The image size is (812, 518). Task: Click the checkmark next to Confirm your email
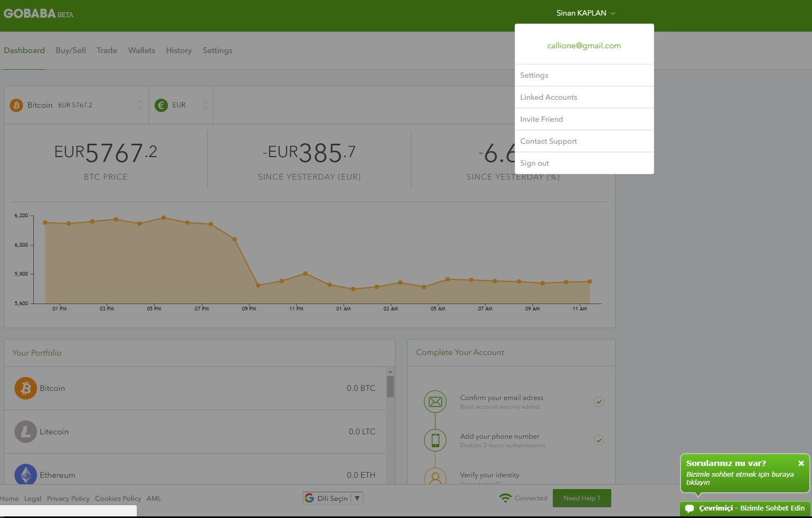coord(599,402)
